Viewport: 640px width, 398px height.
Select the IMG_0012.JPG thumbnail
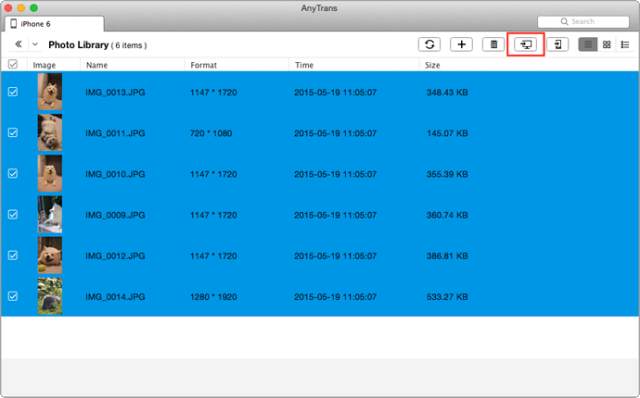coord(50,255)
